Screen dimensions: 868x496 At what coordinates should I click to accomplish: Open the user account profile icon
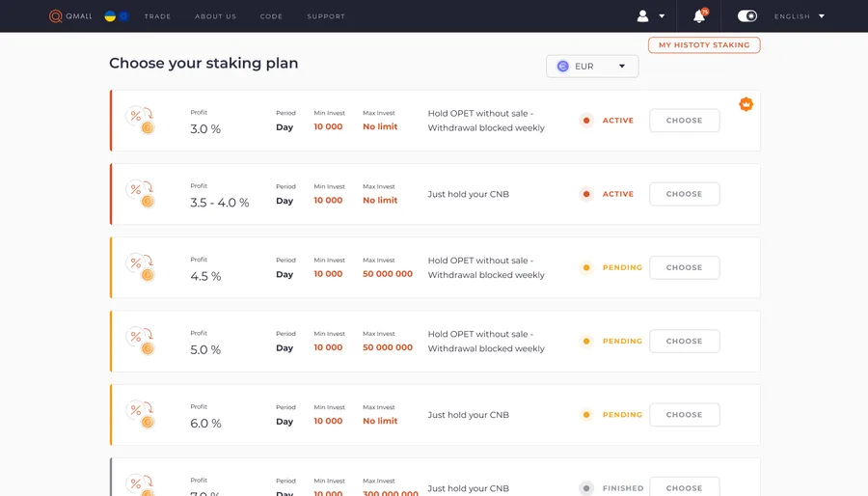pyautogui.click(x=642, y=16)
